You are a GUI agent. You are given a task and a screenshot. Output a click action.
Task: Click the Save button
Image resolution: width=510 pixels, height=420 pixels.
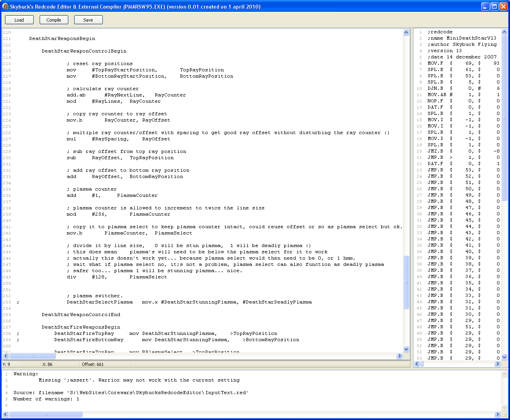pyautogui.click(x=88, y=20)
